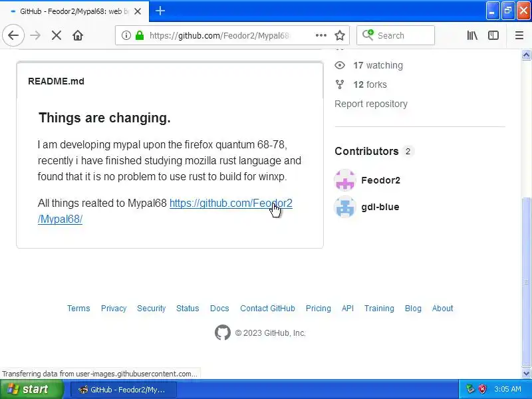532x399 pixels.
Task: Click the GitHub Octocat footer logo
Action: click(223, 332)
